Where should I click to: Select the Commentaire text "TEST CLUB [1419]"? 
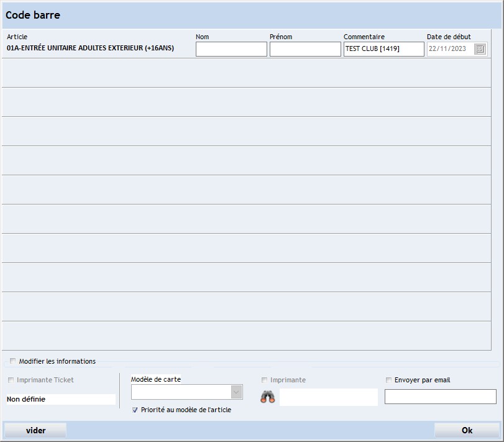383,48
